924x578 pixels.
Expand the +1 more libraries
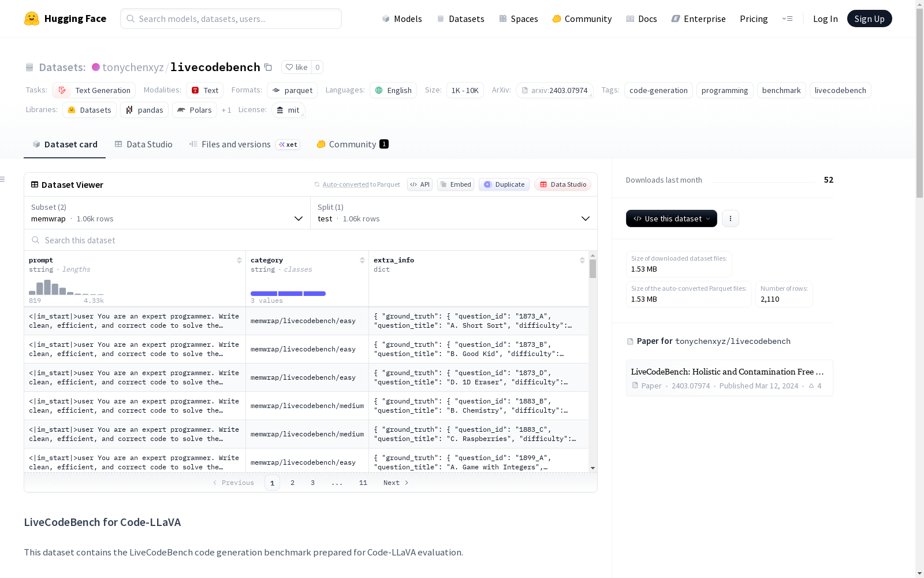point(226,110)
